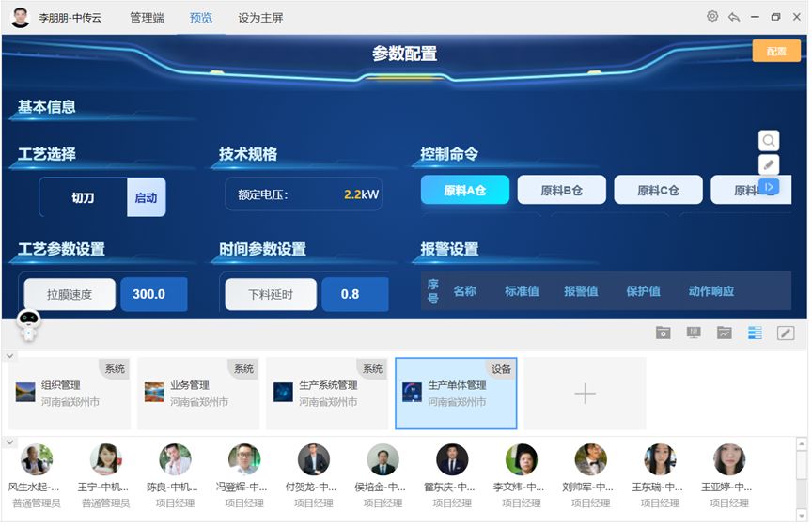Open the chart folder icon in lower toolbar
This screenshot has width=812, height=527.
[x=724, y=333]
